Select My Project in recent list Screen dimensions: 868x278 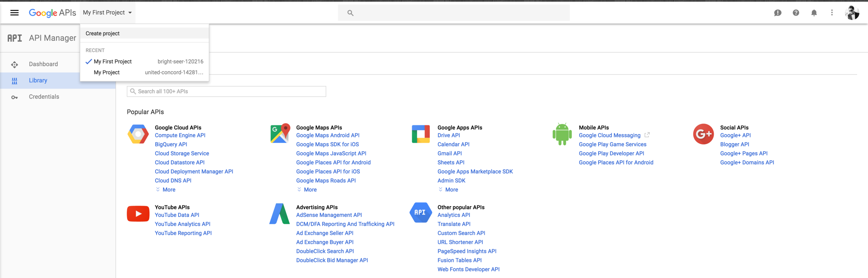pyautogui.click(x=144, y=72)
